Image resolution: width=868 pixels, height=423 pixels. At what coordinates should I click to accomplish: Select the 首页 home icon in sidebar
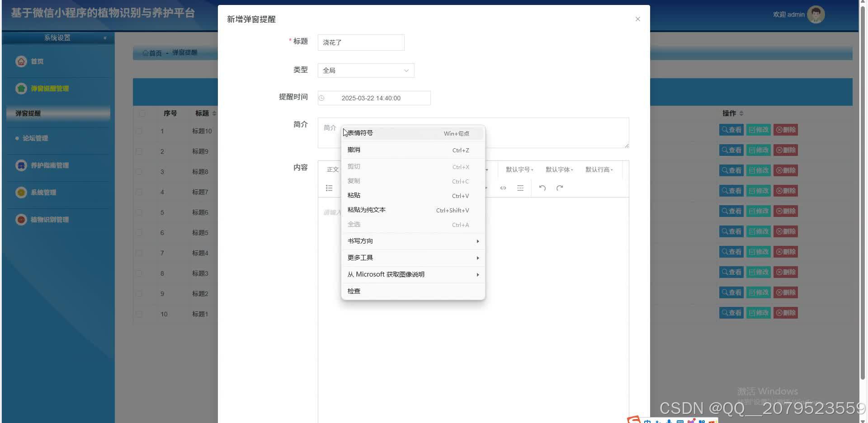tap(21, 61)
